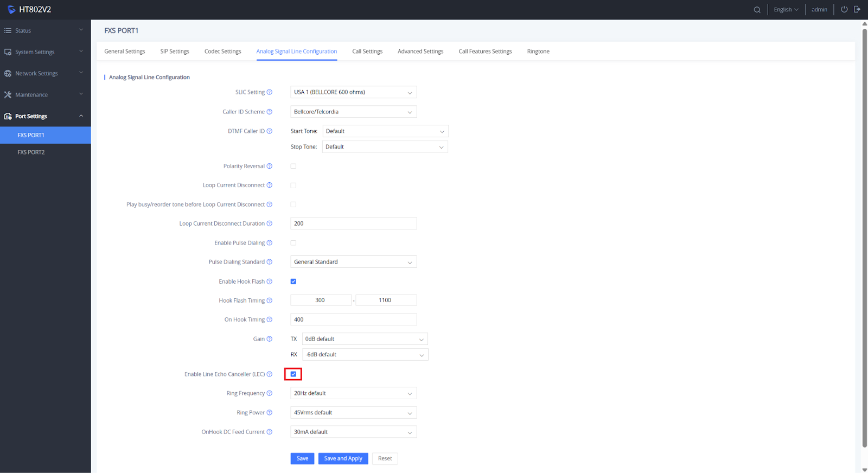868x473 pixels.
Task: Open help icon next to SLIC Setting
Action: click(x=269, y=92)
